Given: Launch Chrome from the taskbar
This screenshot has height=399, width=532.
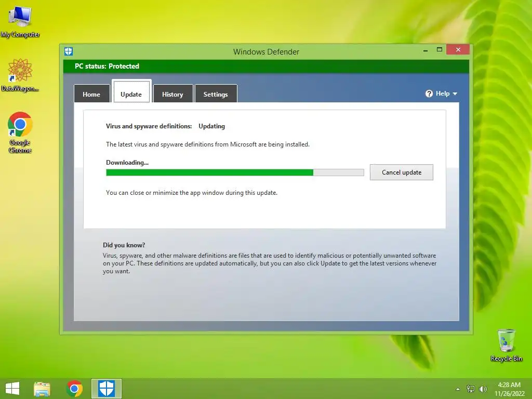Looking at the screenshot, I should pos(74,389).
